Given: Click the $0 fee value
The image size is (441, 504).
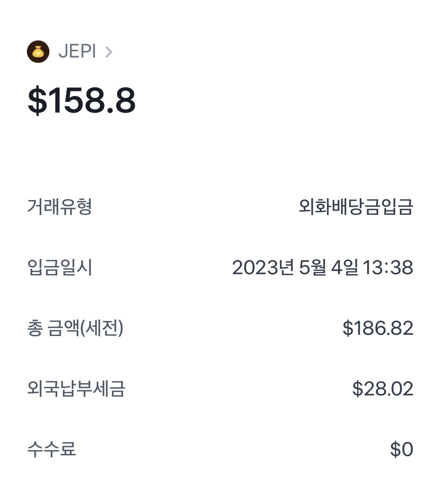Looking at the screenshot, I should click(401, 449).
